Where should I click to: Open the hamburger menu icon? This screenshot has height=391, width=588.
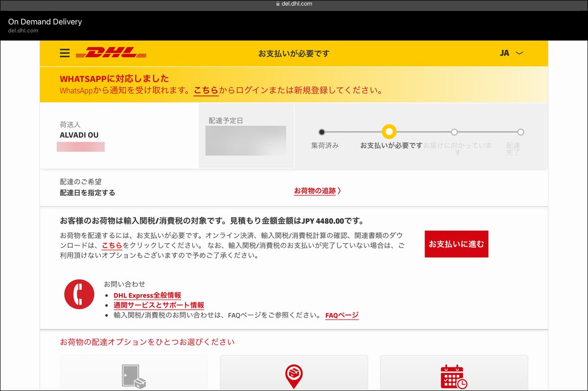coord(65,53)
